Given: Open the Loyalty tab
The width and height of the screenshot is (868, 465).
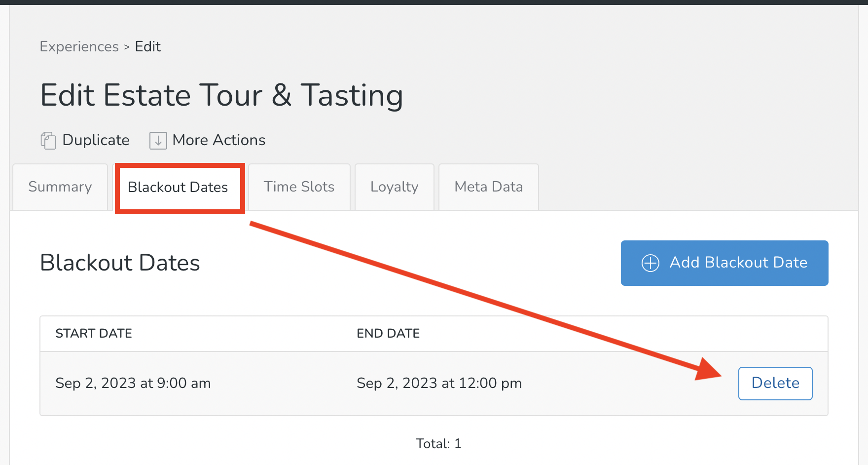Looking at the screenshot, I should tap(394, 187).
